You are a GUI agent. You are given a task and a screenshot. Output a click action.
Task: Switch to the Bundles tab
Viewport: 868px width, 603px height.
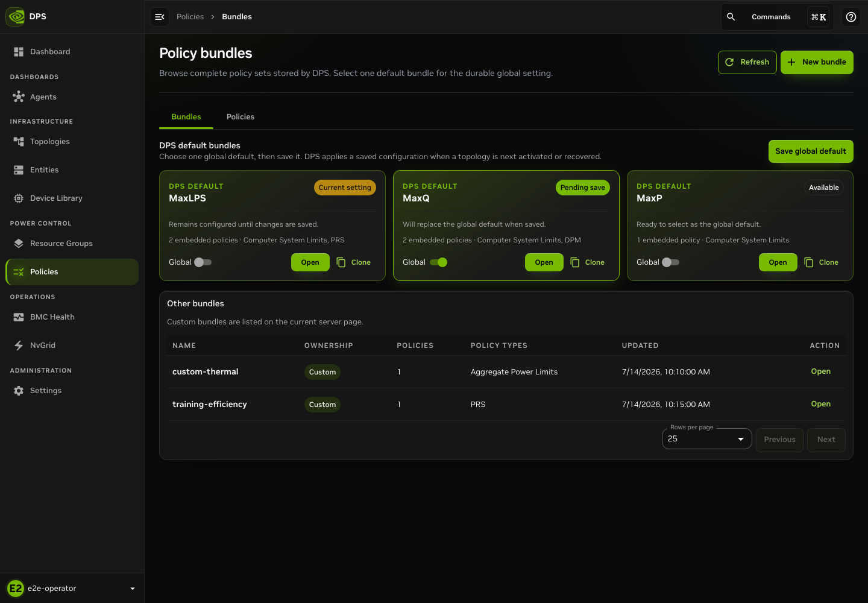click(x=186, y=117)
